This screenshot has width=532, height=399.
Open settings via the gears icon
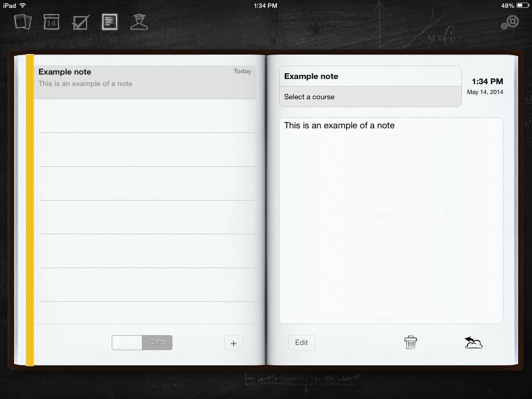[x=511, y=22]
